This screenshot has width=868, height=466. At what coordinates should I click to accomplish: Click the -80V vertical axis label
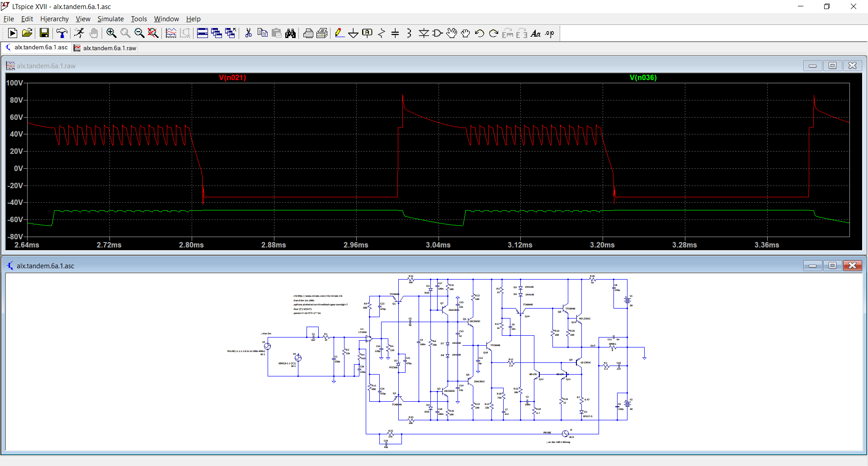(14, 237)
